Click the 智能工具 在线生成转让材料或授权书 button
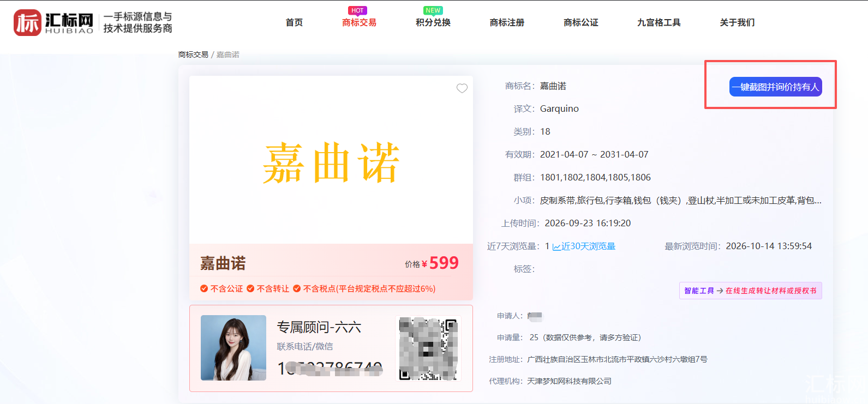The height and width of the screenshot is (404, 868). click(751, 291)
